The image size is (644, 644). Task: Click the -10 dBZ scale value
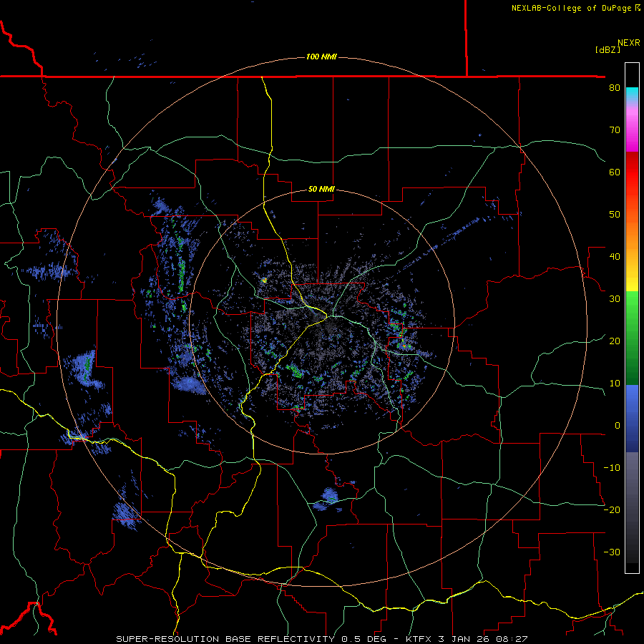pyautogui.click(x=612, y=468)
